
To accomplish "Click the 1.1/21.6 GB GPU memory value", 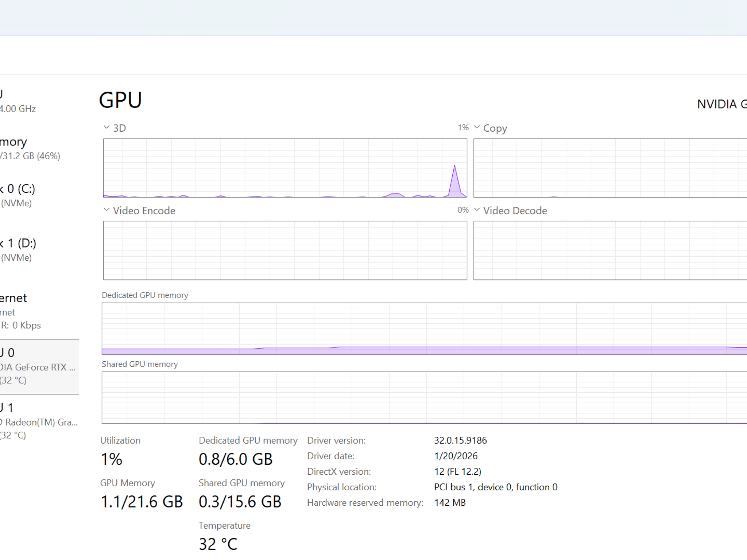I will pos(142,502).
